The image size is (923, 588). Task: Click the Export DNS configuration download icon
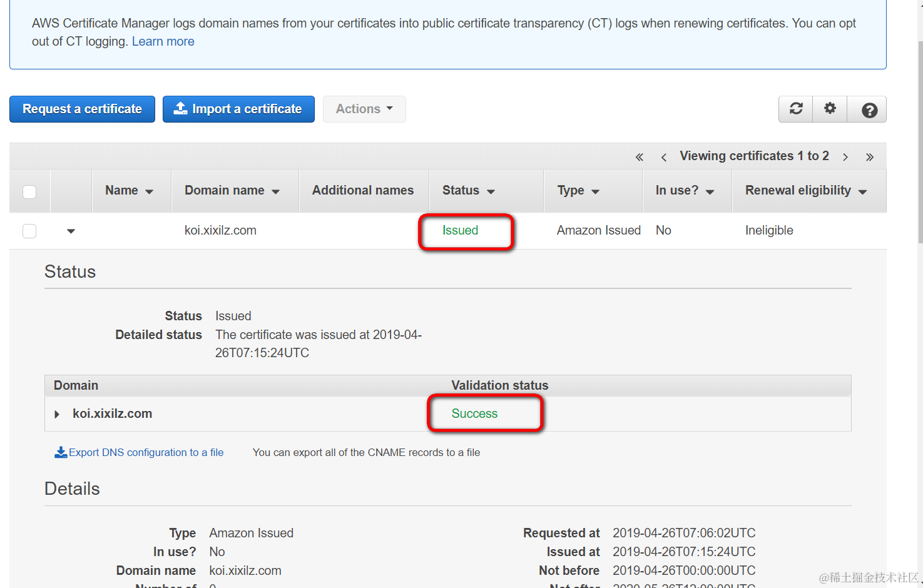pyautogui.click(x=61, y=452)
